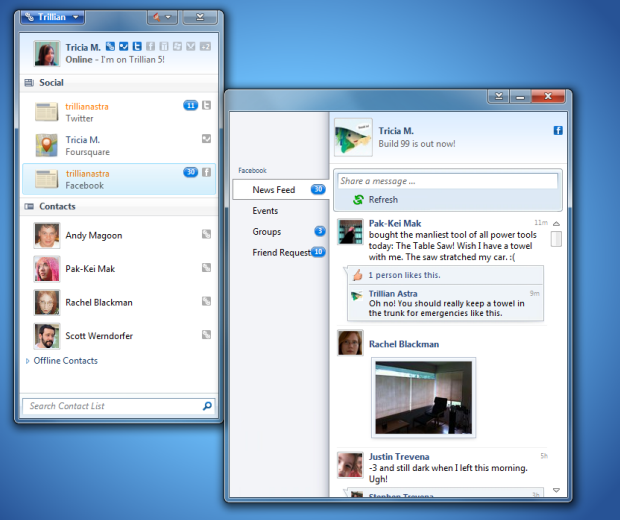Open the Groups tab in Facebook window
This screenshot has width=620, height=520.
tap(280, 232)
